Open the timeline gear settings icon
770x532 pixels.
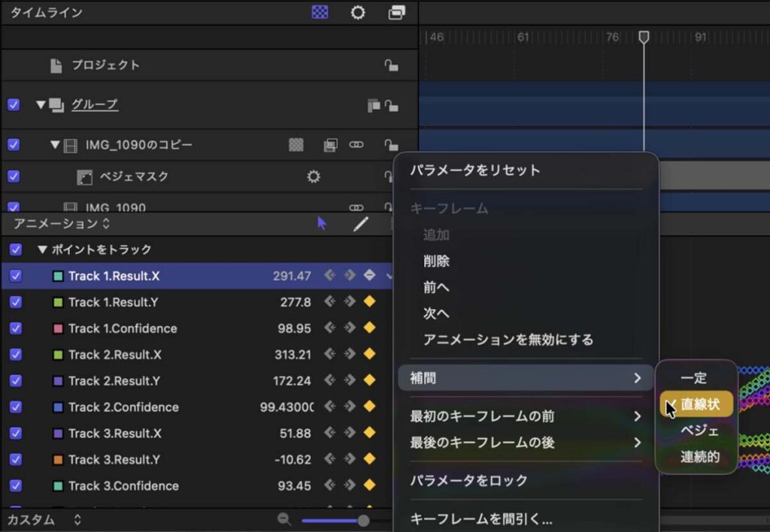click(x=358, y=13)
